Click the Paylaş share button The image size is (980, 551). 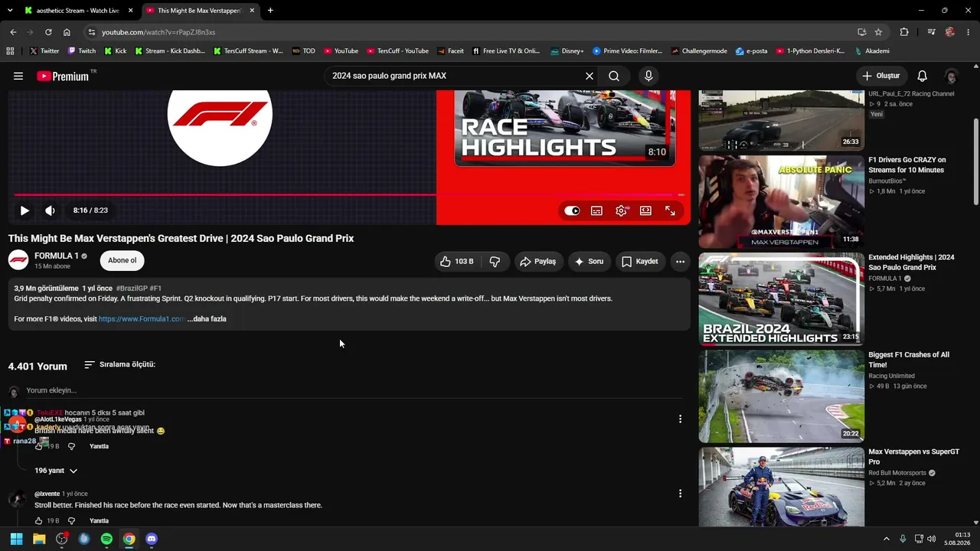coord(537,262)
